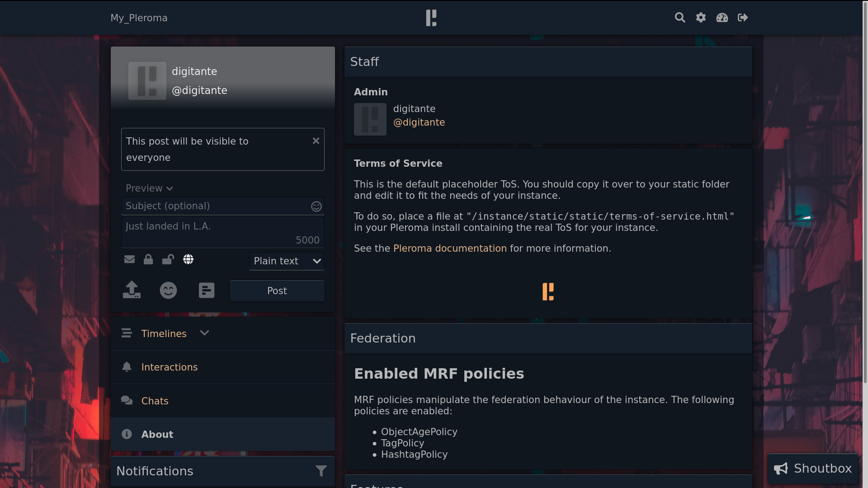Add a poll with poll icon
Viewport: 868px width, 488px height.
[x=207, y=290]
